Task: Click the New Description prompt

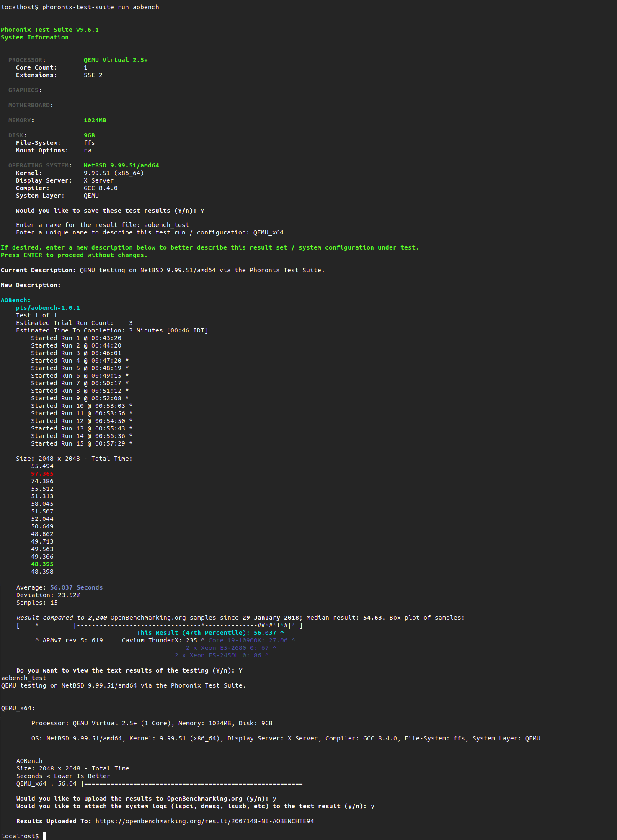Action: click(x=31, y=285)
